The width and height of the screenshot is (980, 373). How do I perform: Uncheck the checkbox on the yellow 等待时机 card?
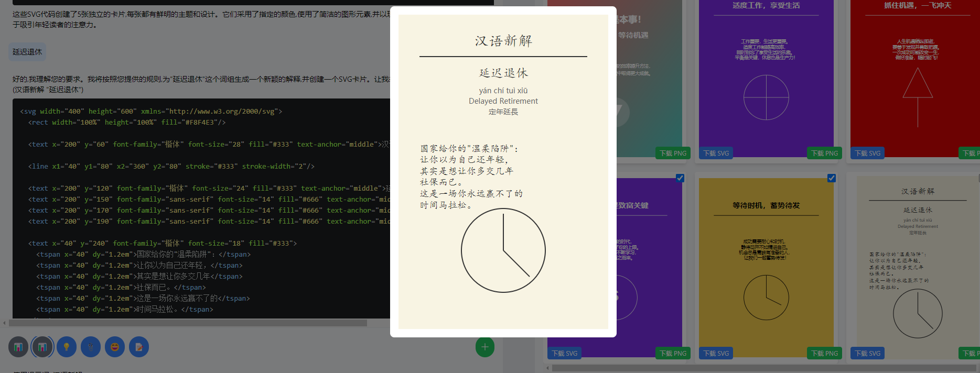tap(831, 178)
